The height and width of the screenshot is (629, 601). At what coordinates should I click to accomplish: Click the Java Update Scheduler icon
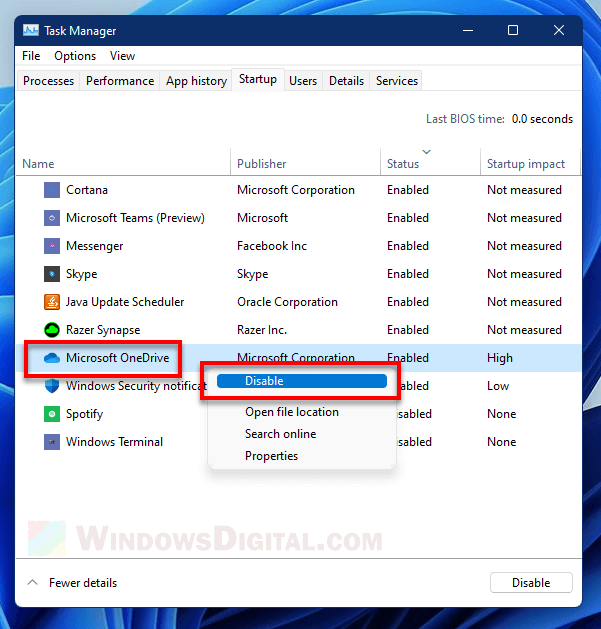click(x=52, y=302)
